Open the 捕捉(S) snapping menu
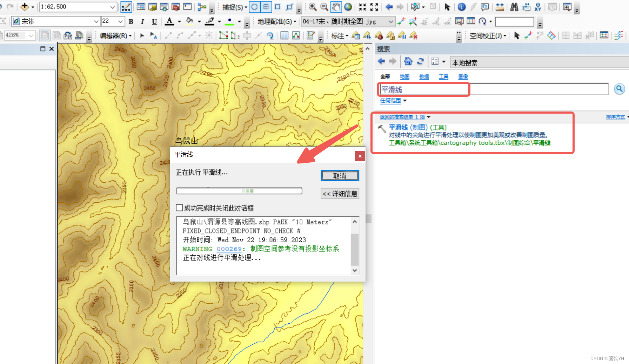 (234, 7)
